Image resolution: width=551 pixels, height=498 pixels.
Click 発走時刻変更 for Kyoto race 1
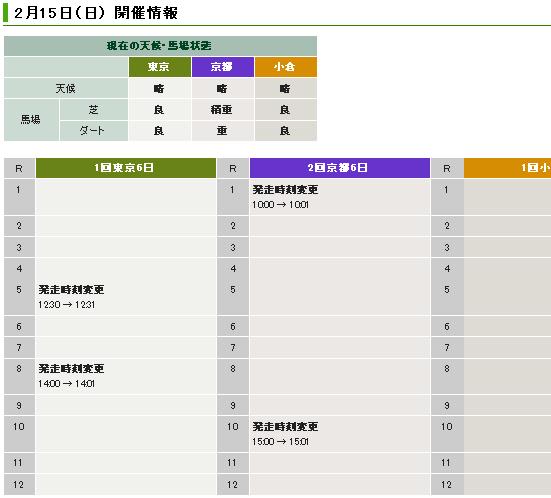click(285, 190)
